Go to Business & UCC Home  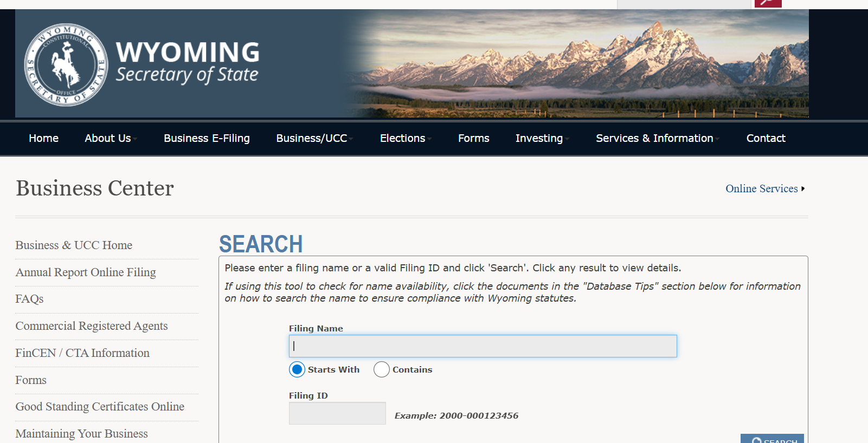coord(74,245)
